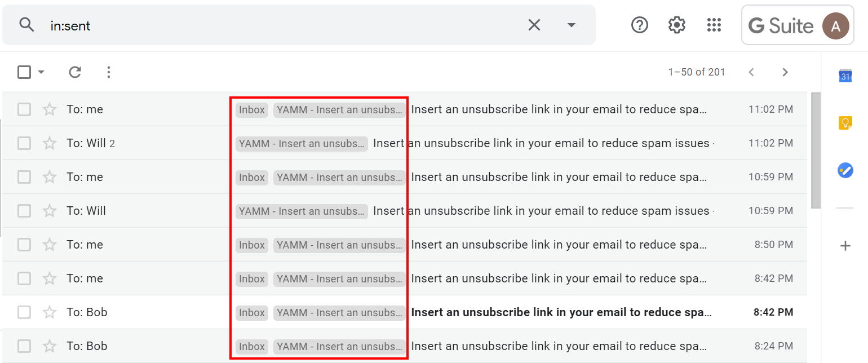This screenshot has height=363, width=868.
Task: Clear the in:sent search query
Action: coord(534,25)
